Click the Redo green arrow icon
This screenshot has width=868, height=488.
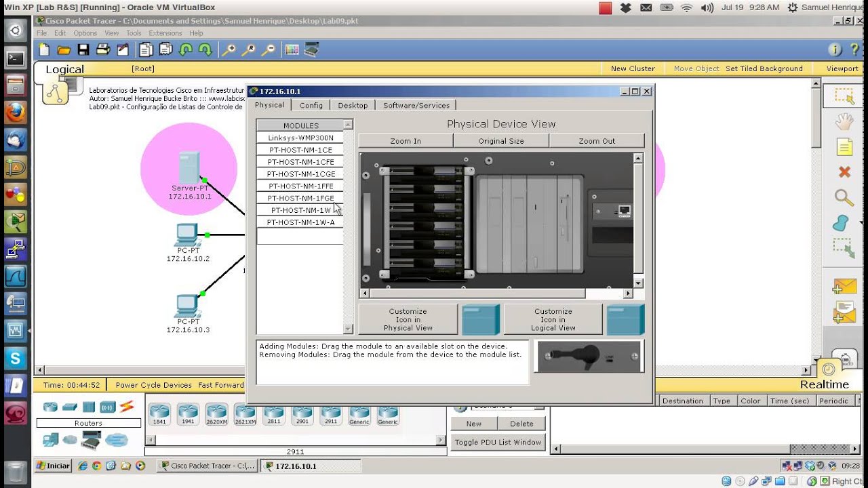coord(205,49)
